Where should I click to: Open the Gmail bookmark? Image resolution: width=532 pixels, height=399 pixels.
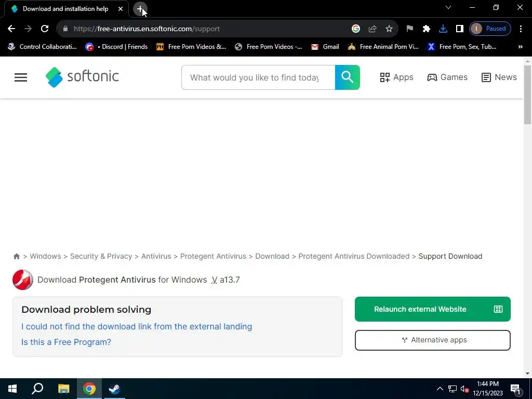click(325, 47)
